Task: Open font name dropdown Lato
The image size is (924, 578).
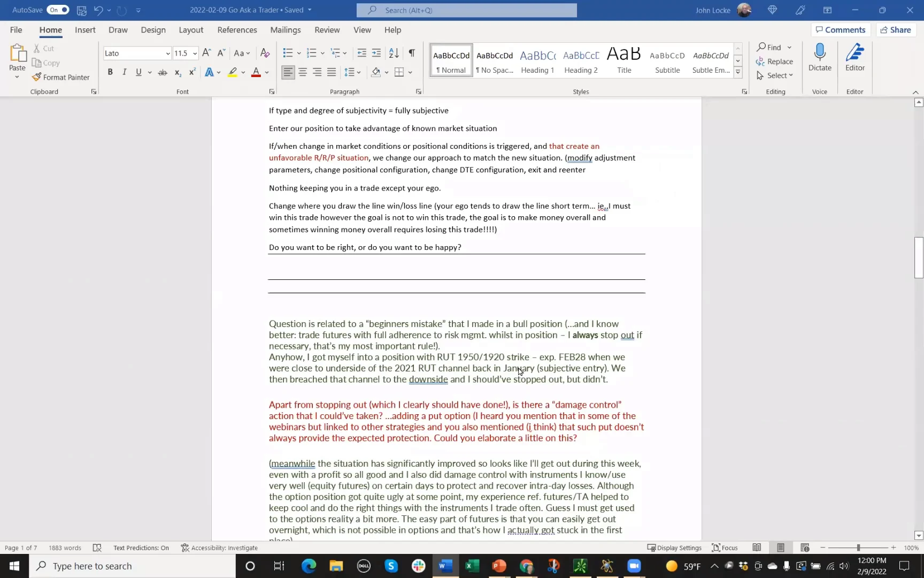Action: 167,53
